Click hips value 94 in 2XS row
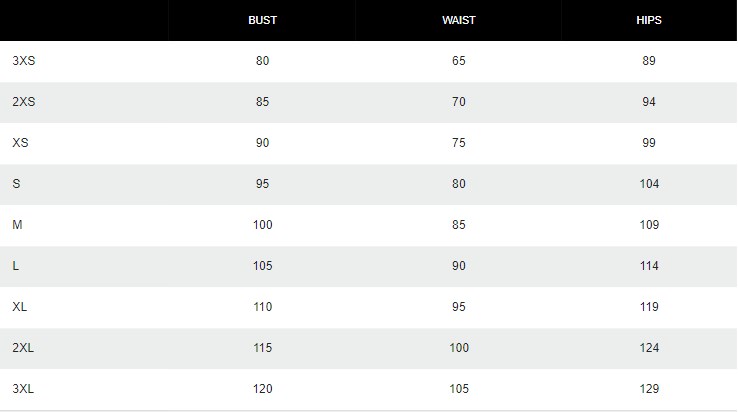Image resolution: width=738 pixels, height=412 pixels. [649, 102]
